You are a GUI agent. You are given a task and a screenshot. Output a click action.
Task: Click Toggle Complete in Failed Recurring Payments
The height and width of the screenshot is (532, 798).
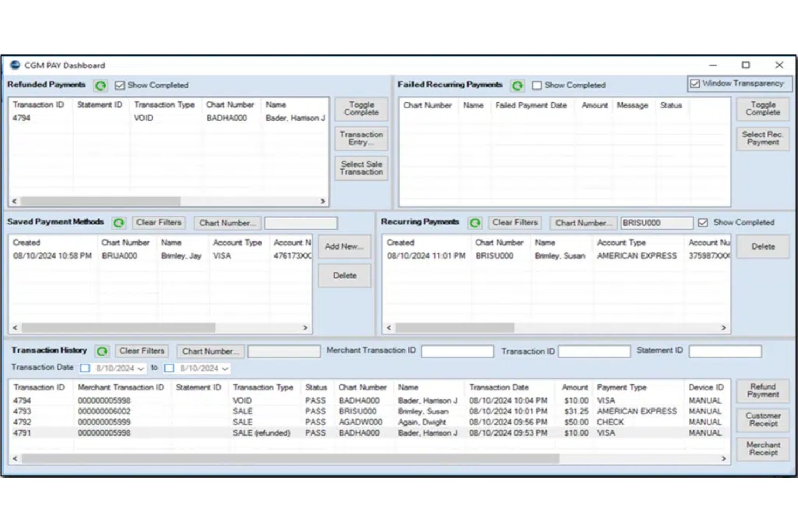763,109
